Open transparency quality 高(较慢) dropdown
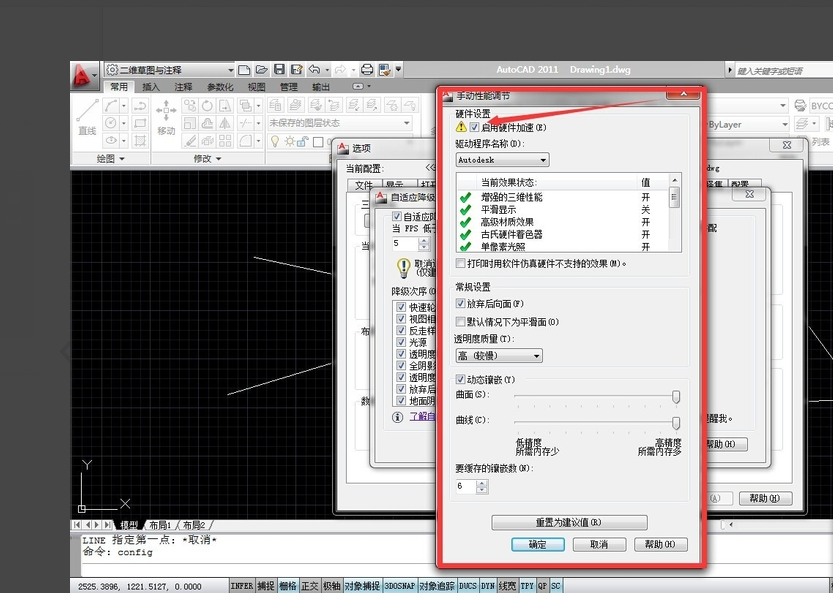Screen dimensions: 833x593 tap(499, 355)
